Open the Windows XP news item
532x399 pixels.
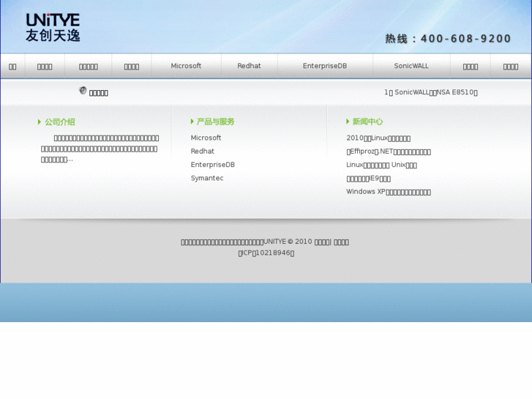point(389,192)
